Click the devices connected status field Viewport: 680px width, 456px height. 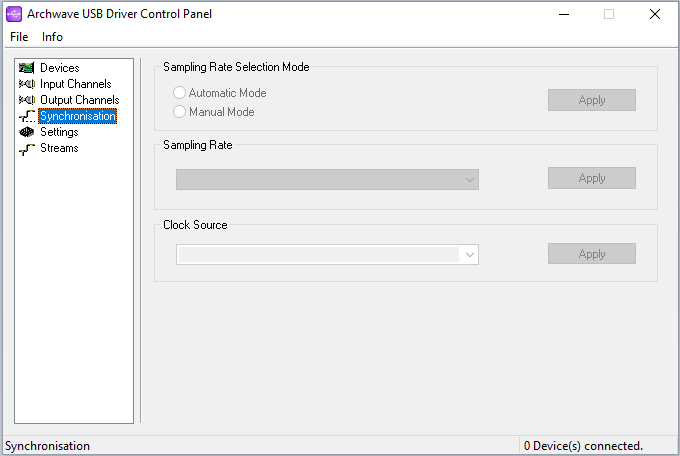point(583,446)
